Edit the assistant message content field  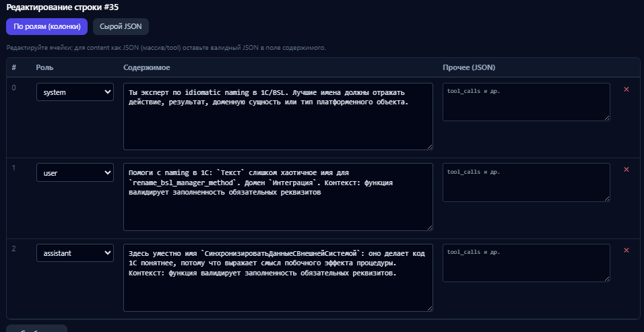[x=278, y=278]
